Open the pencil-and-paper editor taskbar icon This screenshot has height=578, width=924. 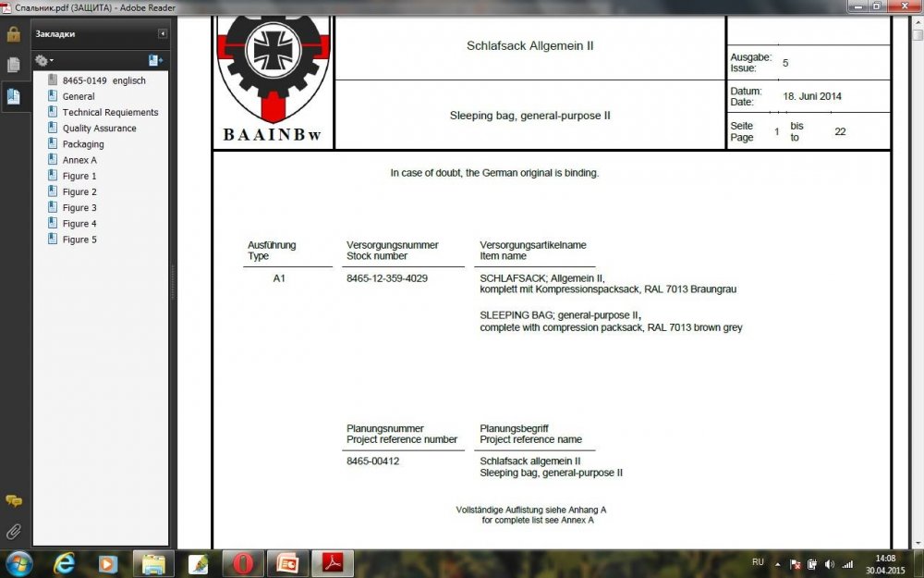pyautogui.click(x=198, y=564)
